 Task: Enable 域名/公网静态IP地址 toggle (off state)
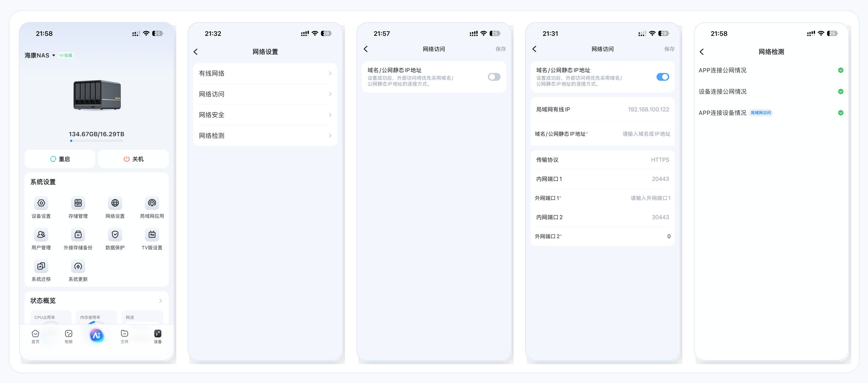(x=494, y=77)
